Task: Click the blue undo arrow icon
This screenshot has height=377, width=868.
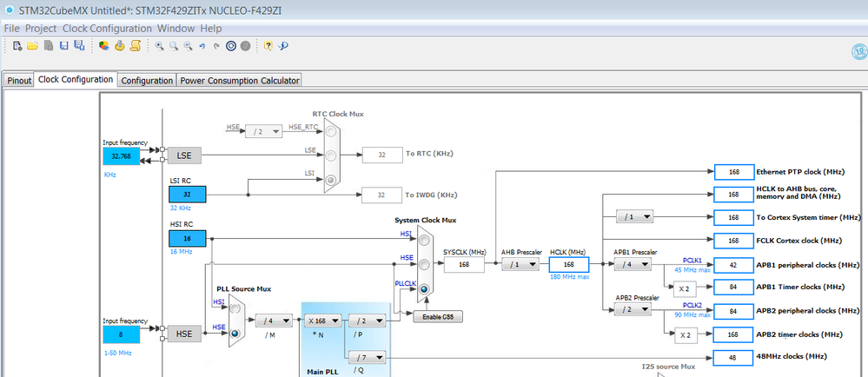Action: coord(202,47)
